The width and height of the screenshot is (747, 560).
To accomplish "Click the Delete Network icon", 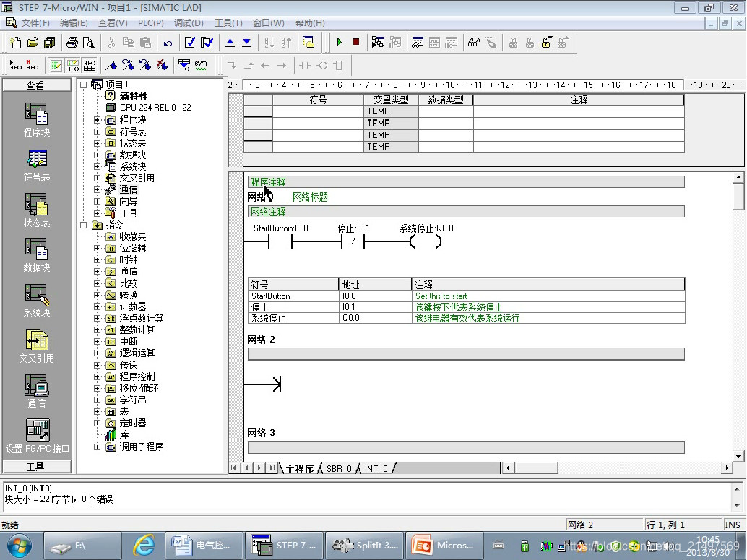I will (x=33, y=65).
